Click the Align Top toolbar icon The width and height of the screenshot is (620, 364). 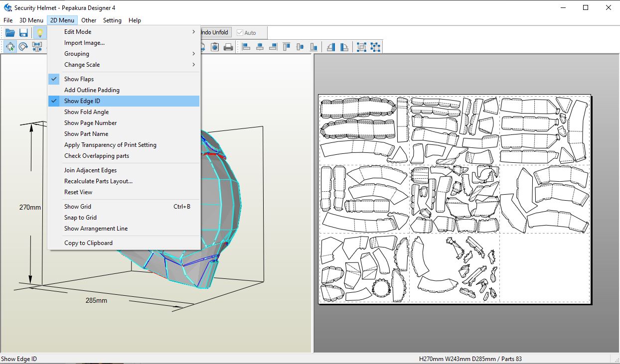click(287, 47)
